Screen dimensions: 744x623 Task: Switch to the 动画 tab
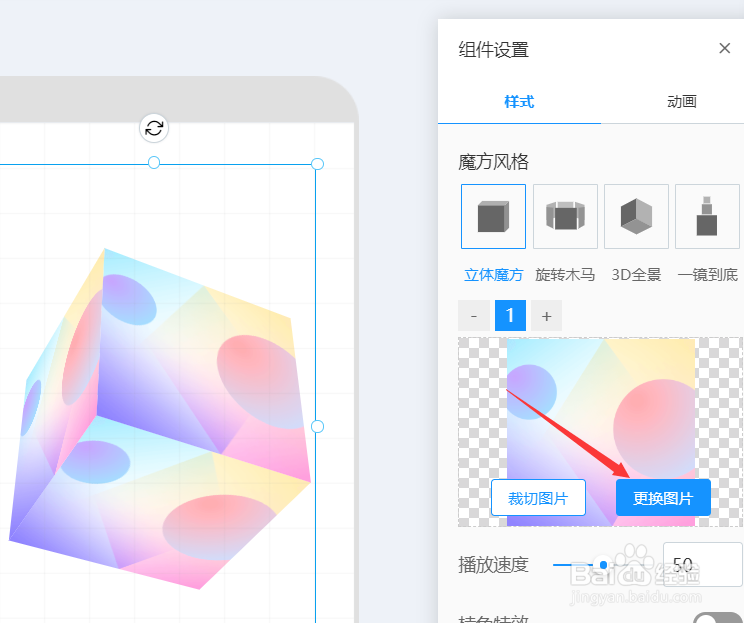[682, 102]
